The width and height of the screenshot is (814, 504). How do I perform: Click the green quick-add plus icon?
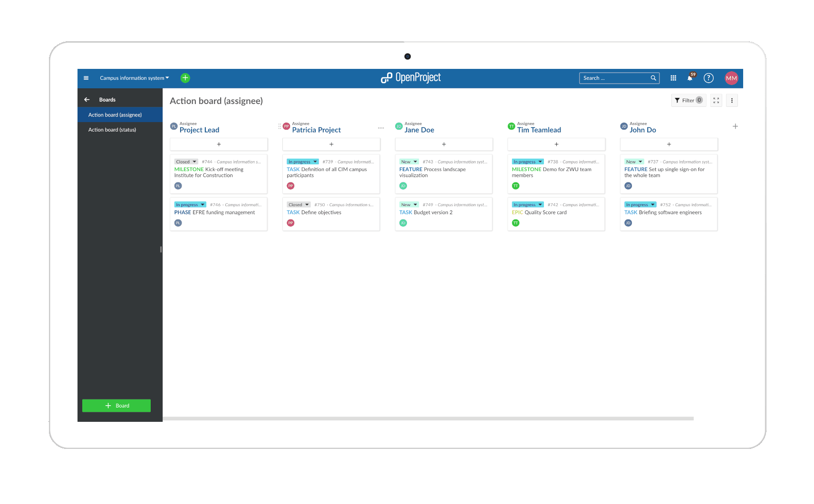[185, 78]
